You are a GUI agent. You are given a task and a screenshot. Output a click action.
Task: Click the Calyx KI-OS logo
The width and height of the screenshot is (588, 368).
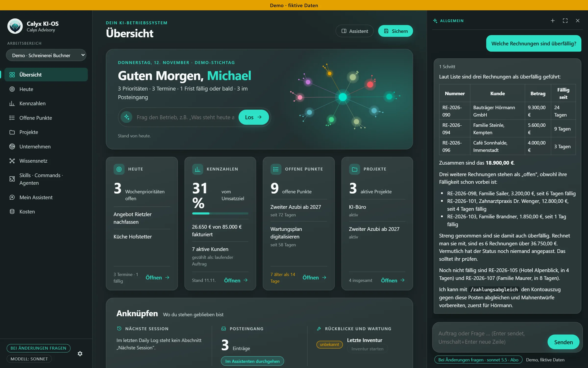coord(15,26)
